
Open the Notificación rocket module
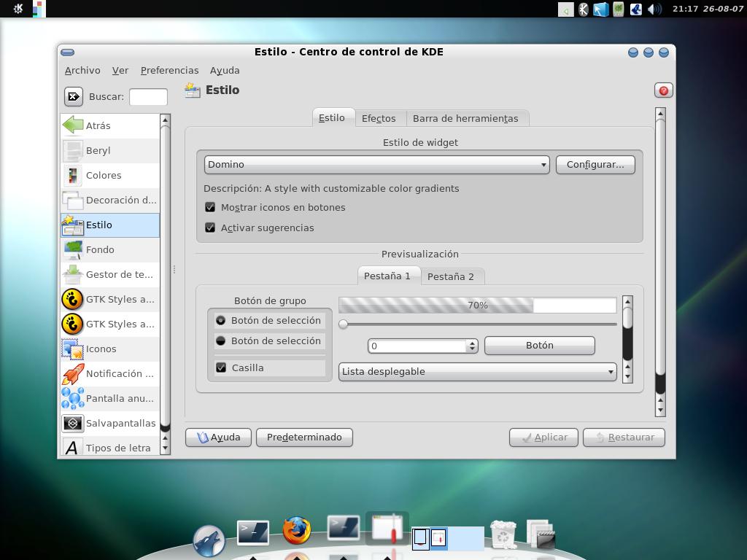(110, 373)
